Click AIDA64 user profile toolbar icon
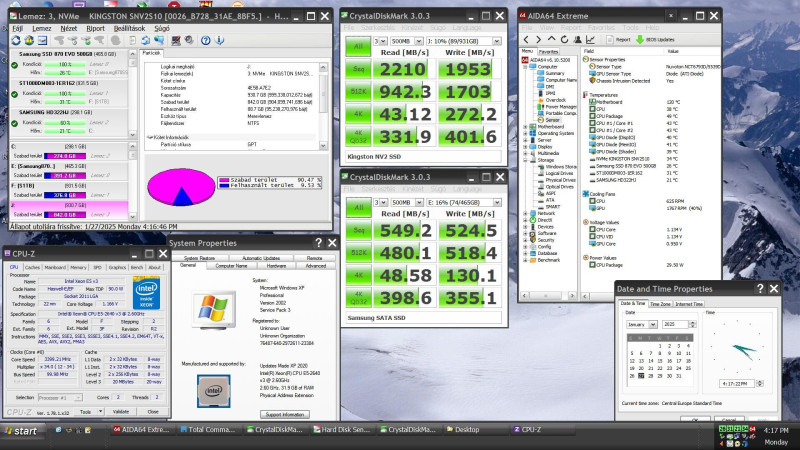Image resolution: width=800 pixels, height=450 pixels. (578, 39)
